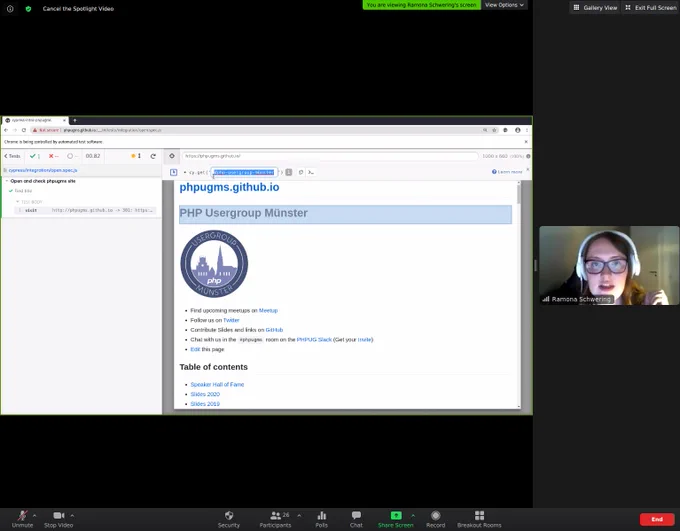This screenshot has height=531, width=680.
Task: Click Chrome reload button in shared browser
Action: coord(24,130)
